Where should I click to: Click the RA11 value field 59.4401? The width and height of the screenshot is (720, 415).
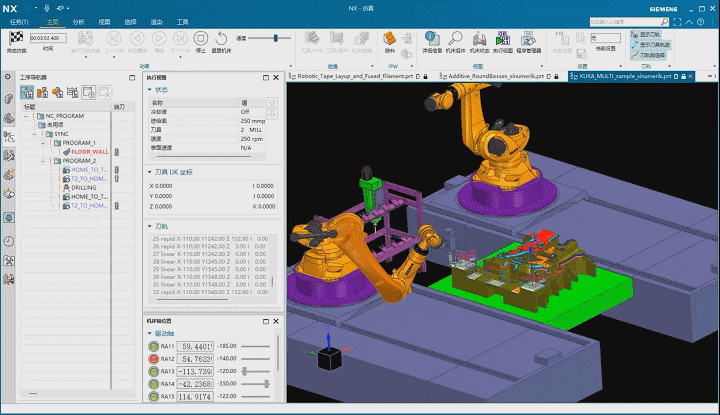coord(195,346)
